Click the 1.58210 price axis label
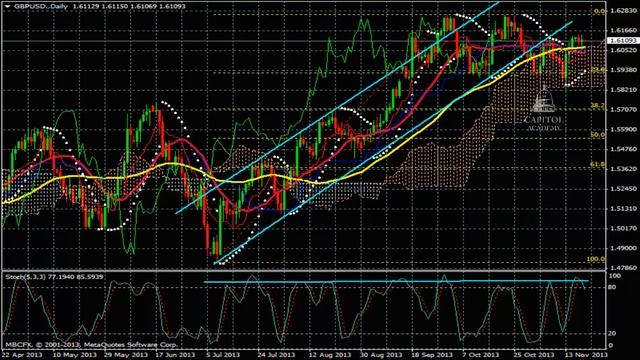 [x=623, y=89]
